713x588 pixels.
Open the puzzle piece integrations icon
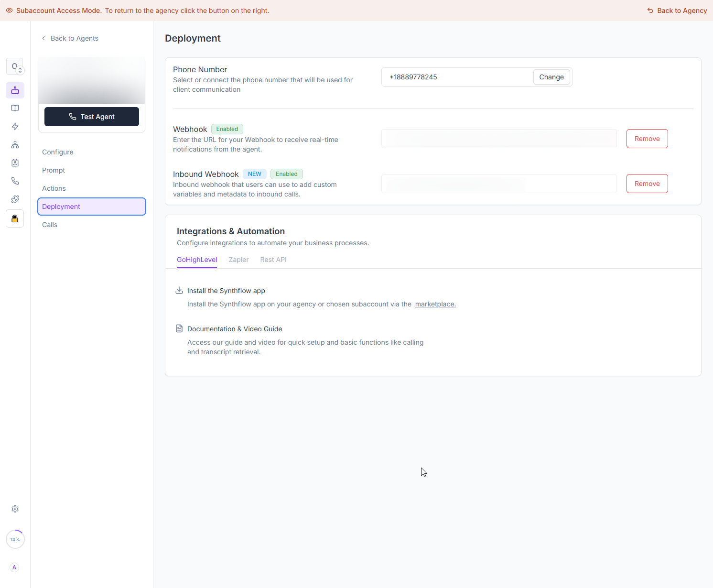point(15,199)
